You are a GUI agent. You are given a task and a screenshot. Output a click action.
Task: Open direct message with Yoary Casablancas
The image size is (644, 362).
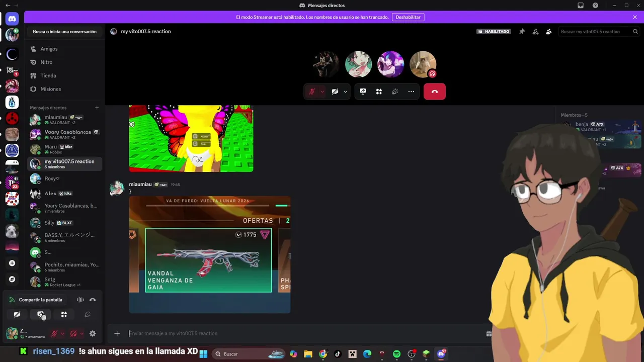pos(64,134)
